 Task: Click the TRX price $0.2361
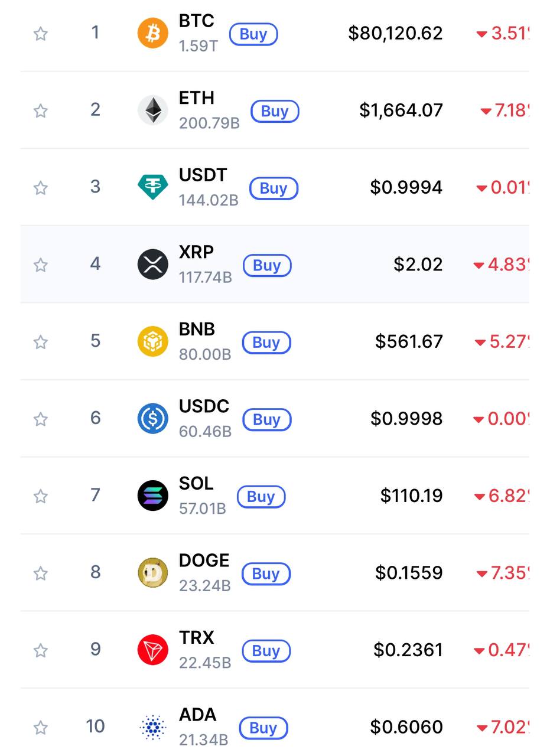408,650
